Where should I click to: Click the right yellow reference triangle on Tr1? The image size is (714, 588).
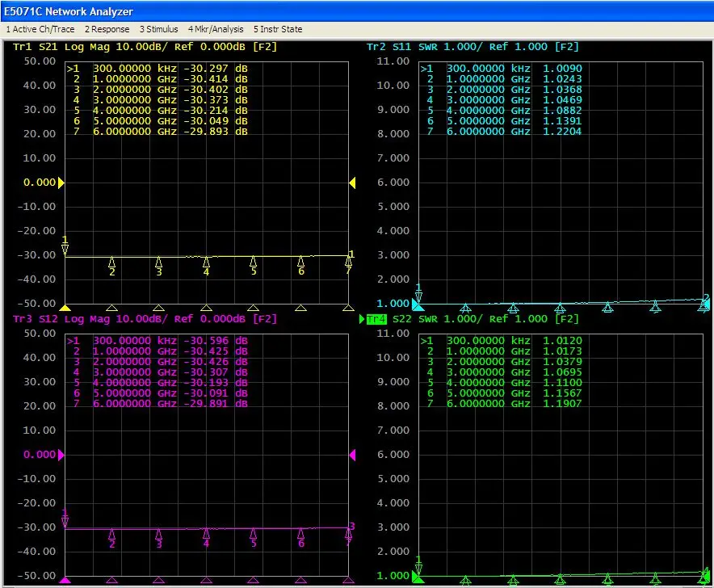point(352,183)
